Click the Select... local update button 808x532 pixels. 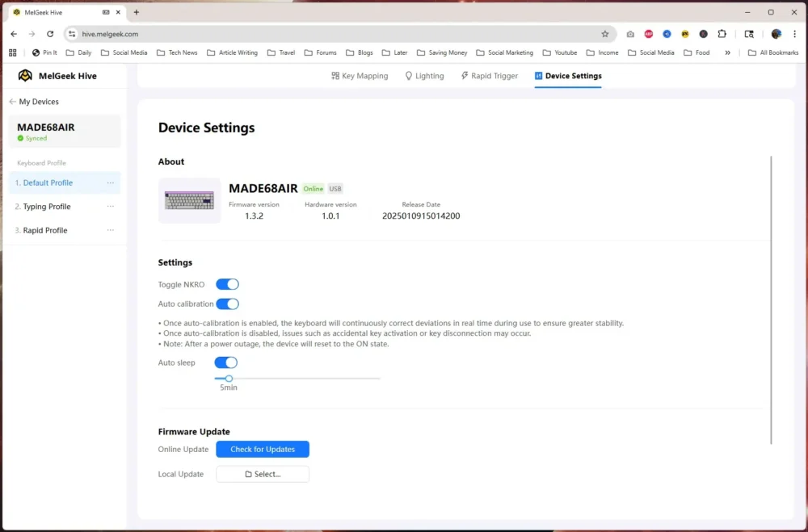[263, 474]
